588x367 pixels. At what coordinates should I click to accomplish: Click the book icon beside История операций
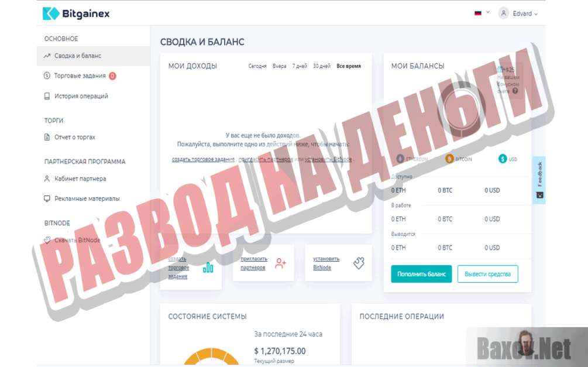[x=47, y=96]
